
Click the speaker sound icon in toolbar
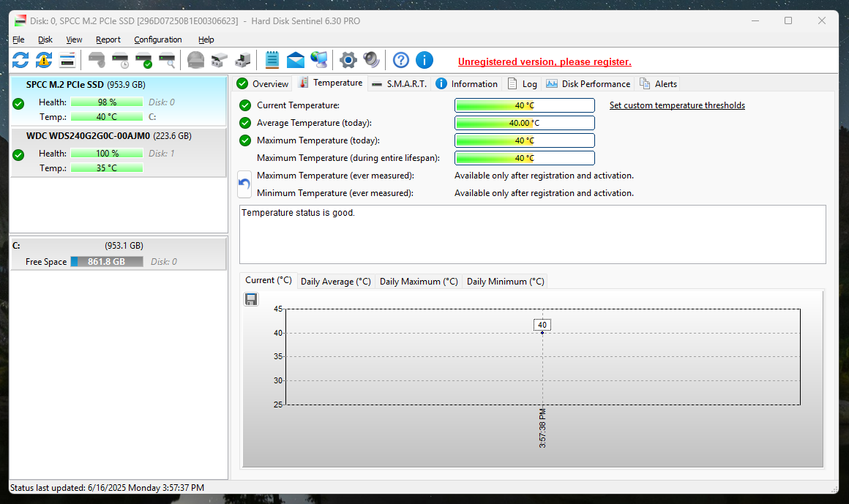pos(372,60)
